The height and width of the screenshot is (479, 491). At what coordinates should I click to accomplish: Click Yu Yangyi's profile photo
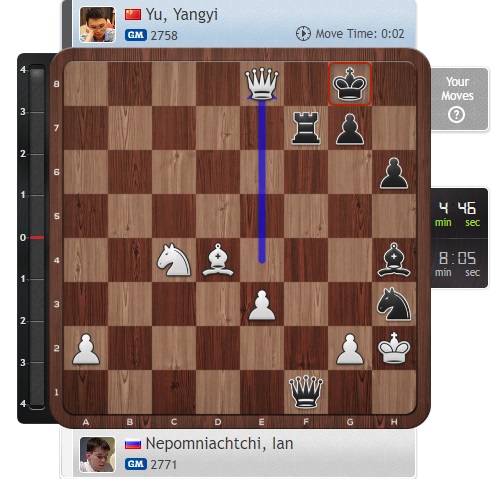pos(97,25)
